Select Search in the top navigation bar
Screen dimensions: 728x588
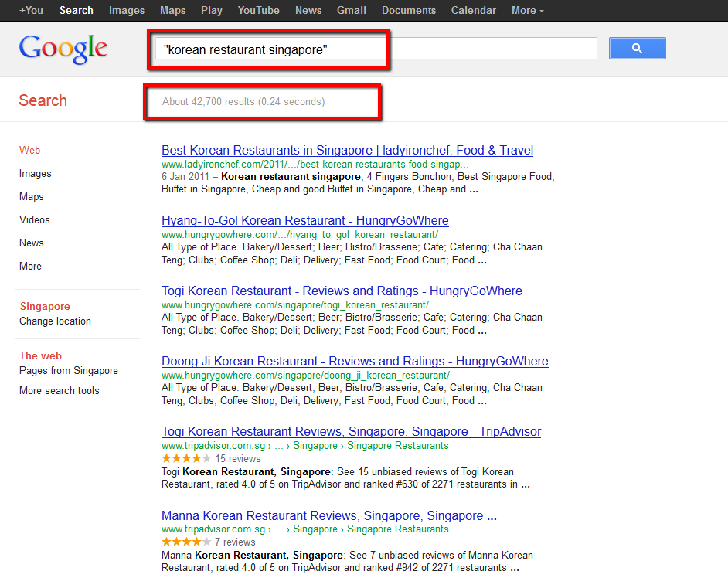coord(77,10)
